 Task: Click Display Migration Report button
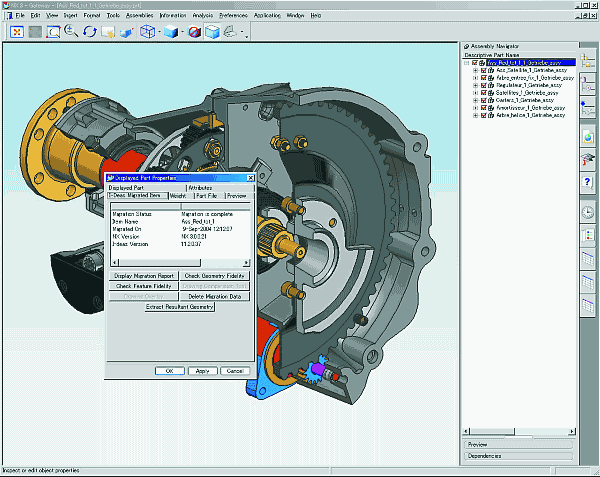[144, 275]
